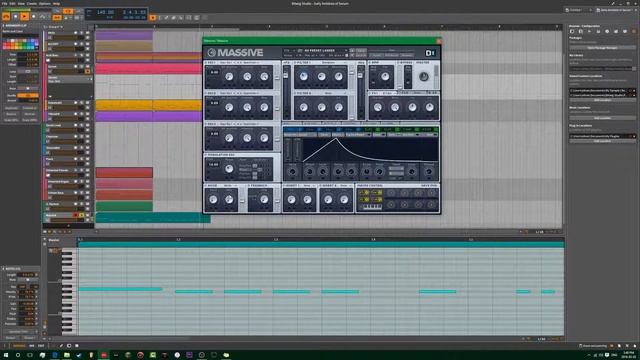Open Insert 2 effect type dropdown
This screenshot has width=640, height=360.
click(x=345, y=186)
